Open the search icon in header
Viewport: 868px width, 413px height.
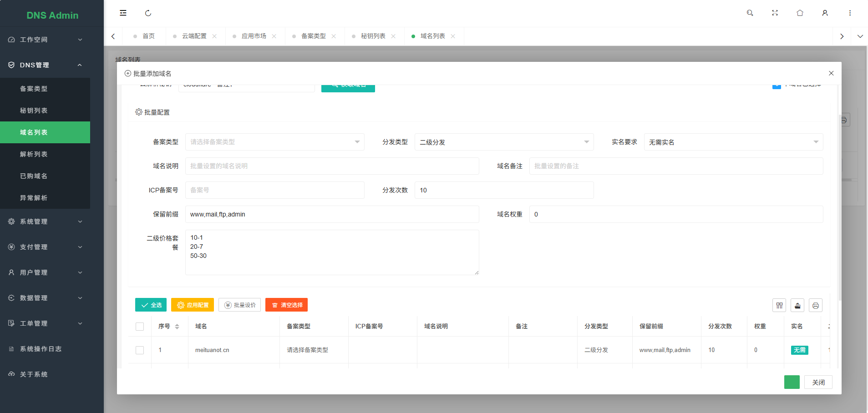click(x=750, y=13)
